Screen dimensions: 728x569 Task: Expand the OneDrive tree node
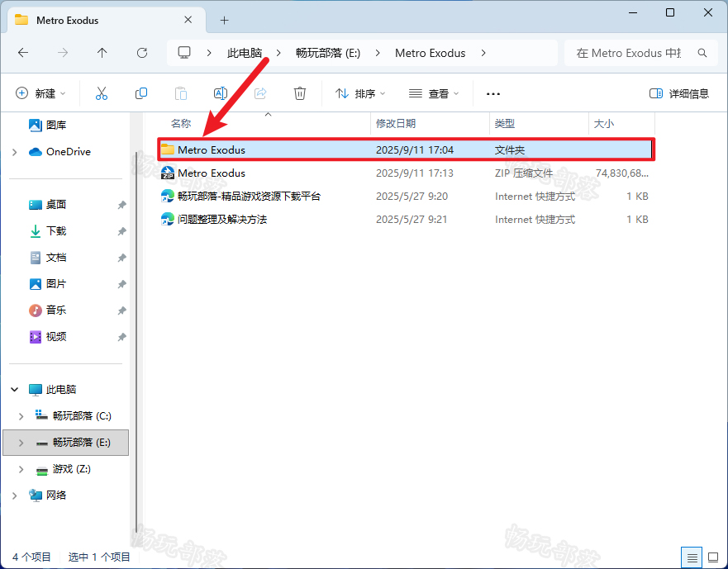point(14,152)
